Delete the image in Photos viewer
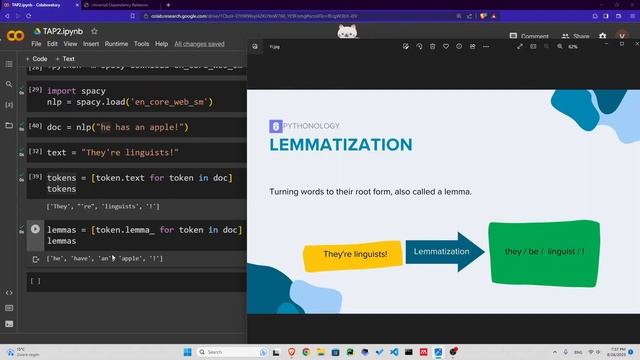Viewport: 640px width, 360px height. 433,47
